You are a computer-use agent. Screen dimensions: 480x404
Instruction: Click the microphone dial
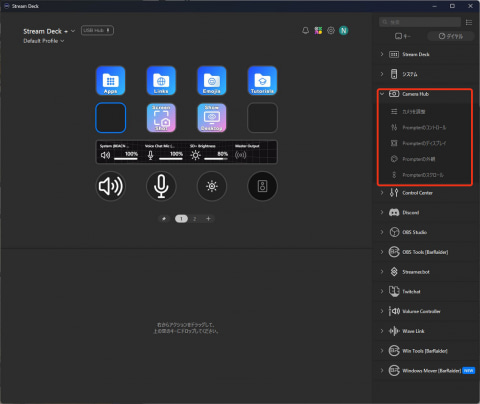coord(161,186)
